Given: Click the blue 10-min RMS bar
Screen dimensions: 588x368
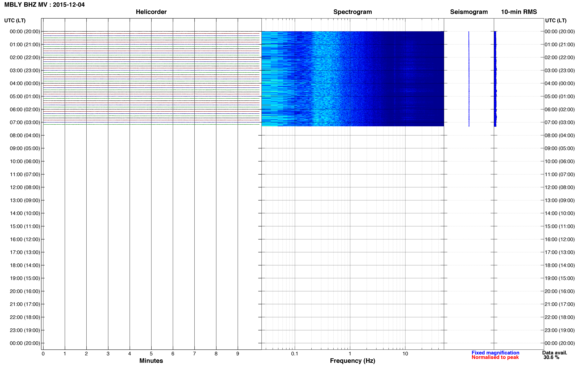Looking at the screenshot, I should [x=495, y=79].
